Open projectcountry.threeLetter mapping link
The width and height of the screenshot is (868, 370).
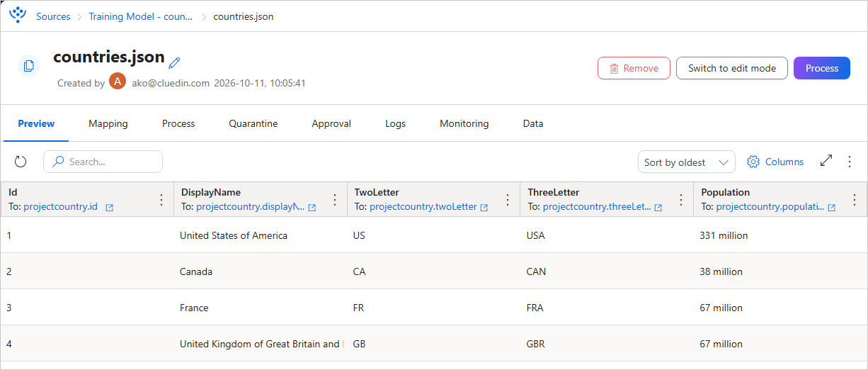(x=597, y=207)
